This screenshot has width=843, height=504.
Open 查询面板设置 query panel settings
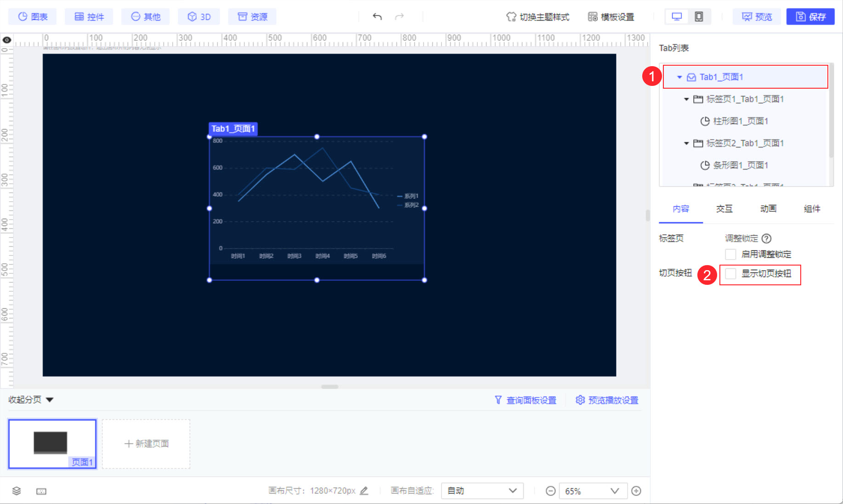[x=526, y=400]
